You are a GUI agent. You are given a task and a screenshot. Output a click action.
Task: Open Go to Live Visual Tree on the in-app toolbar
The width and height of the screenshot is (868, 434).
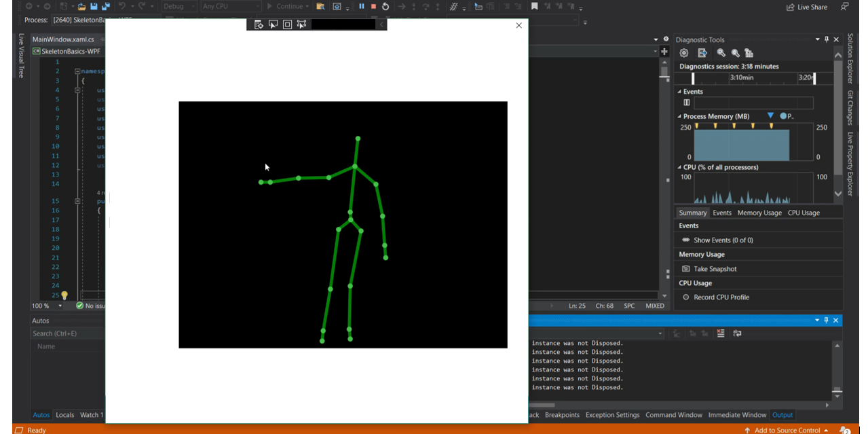point(258,24)
